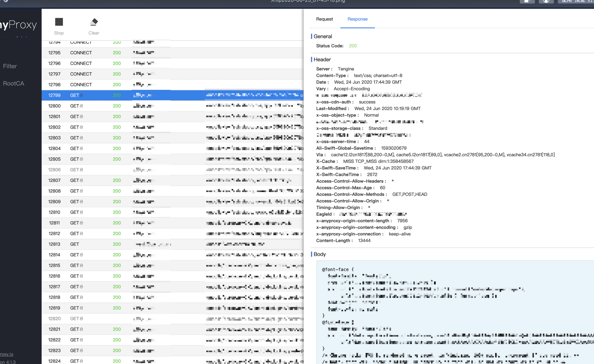
Task: Click HTTPS lock icon on row 12815
Action: tap(81, 265)
